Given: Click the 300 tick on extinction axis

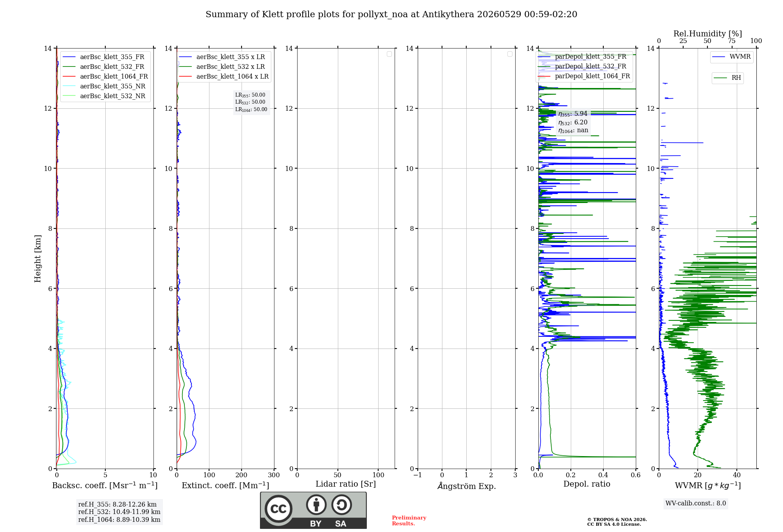Looking at the screenshot, I should tap(274, 475).
